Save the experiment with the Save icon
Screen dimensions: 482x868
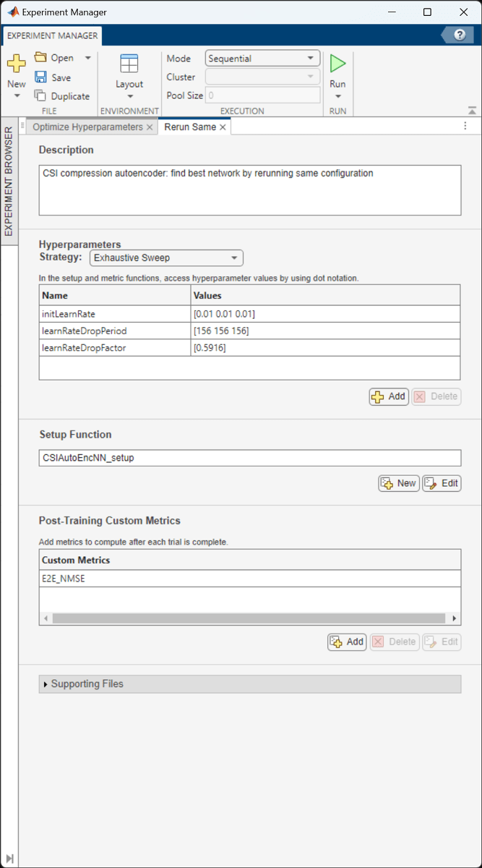pos(41,77)
